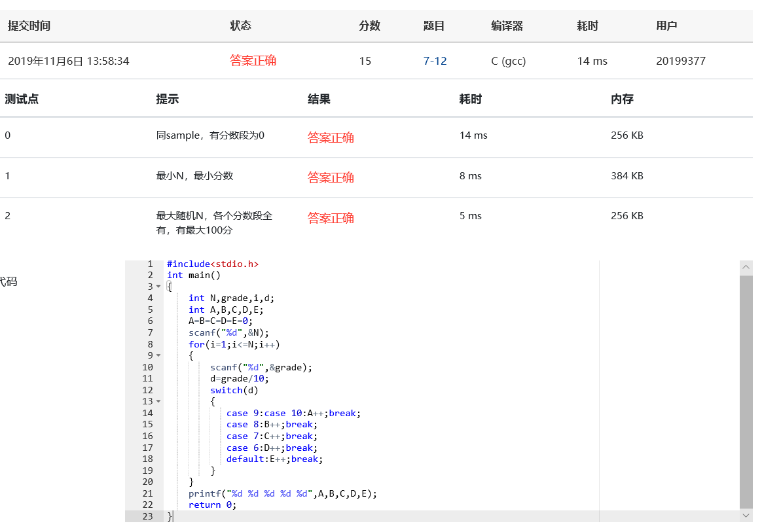Click the 内存 column header

[622, 99]
